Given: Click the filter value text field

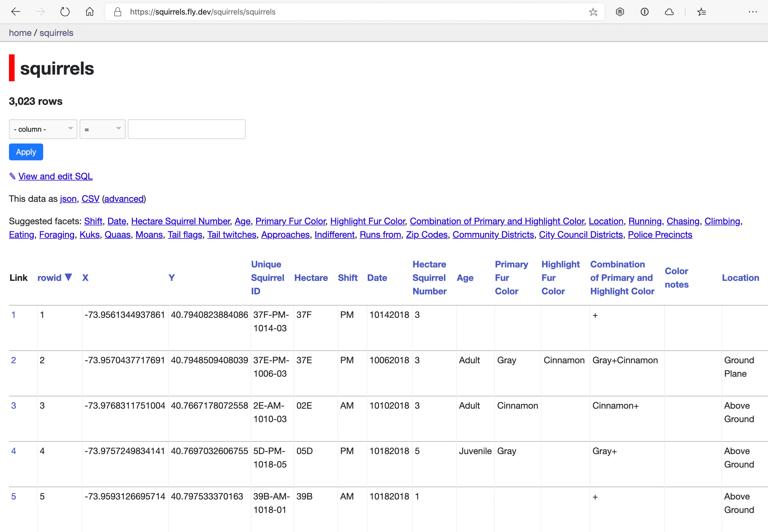Looking at the screenshot, I should pyautogui.click(x=186, y=129).
